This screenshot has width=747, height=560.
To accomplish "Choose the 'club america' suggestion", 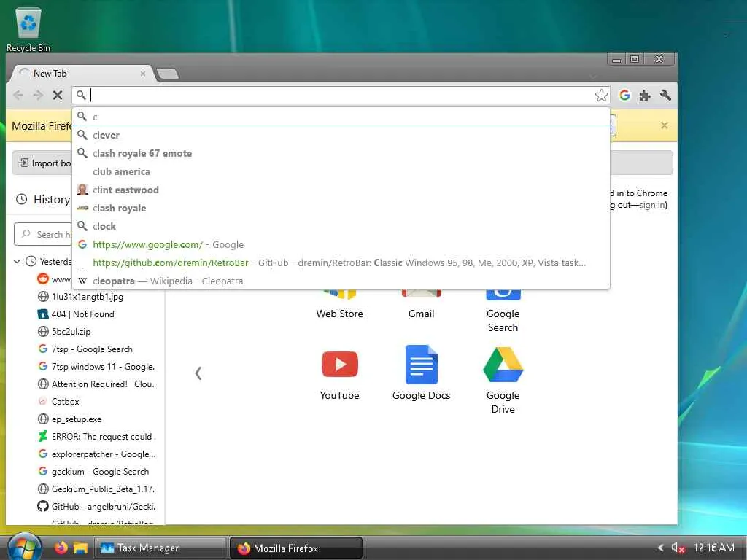I will click(341, 171).
